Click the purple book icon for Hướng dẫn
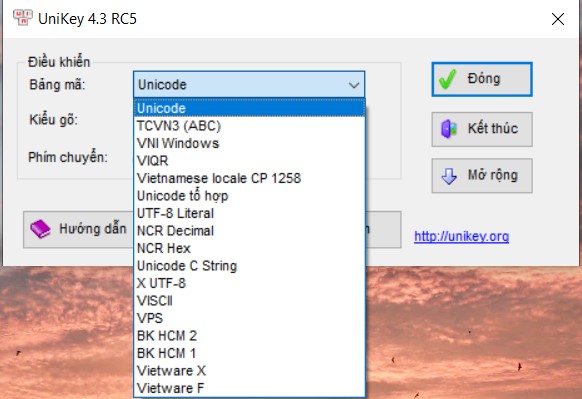 pyautogui.click(x=40, y=229)
